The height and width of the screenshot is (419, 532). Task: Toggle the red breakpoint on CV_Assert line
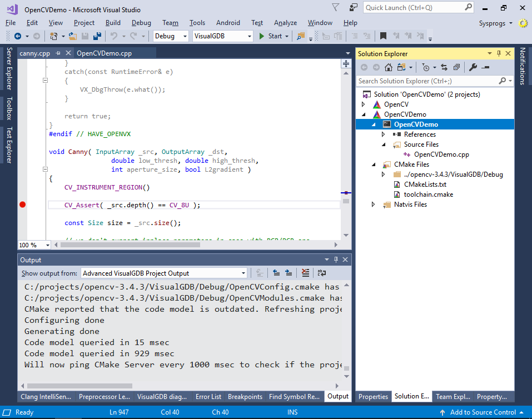[x=22, y=204]
